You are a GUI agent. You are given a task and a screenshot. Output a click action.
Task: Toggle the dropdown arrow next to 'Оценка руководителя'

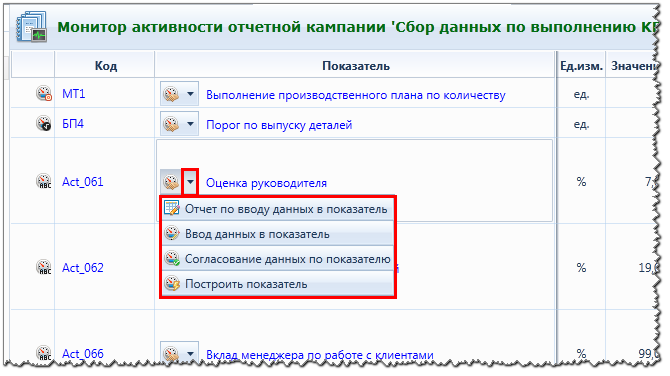(x=190, y=182)
